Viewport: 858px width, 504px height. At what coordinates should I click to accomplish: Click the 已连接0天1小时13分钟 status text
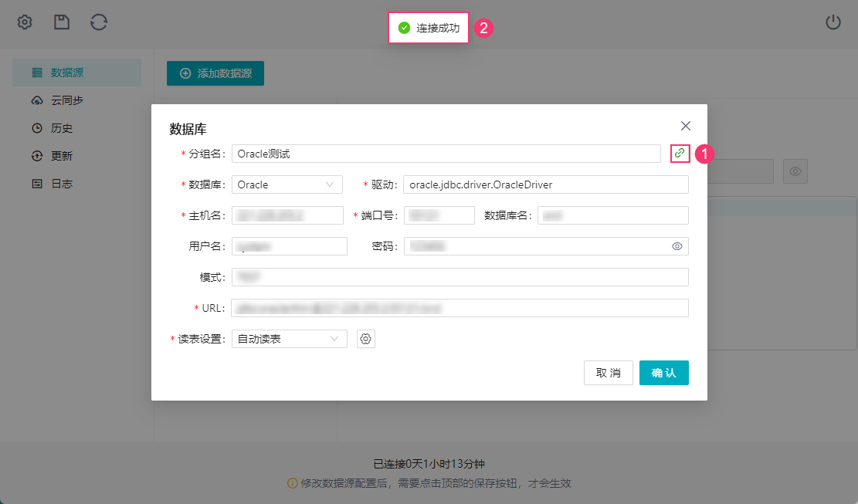(429, 464)
